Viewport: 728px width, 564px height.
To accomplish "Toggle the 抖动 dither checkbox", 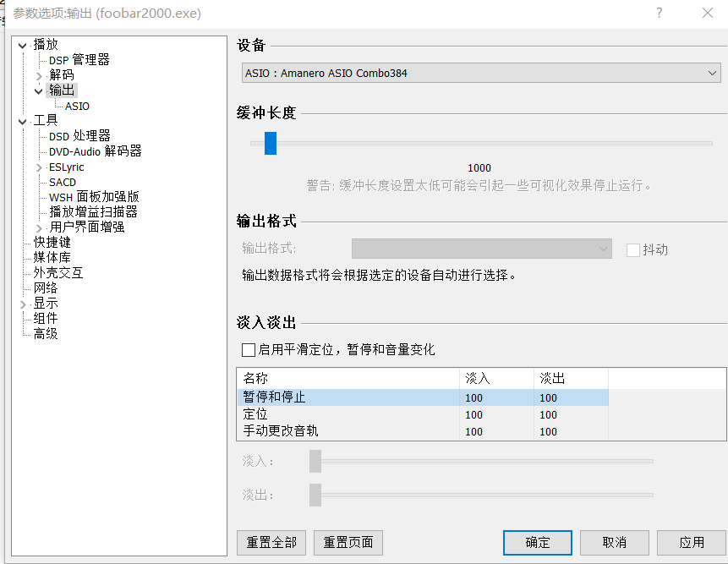I will pyautogui.click(x=632, y=249).
